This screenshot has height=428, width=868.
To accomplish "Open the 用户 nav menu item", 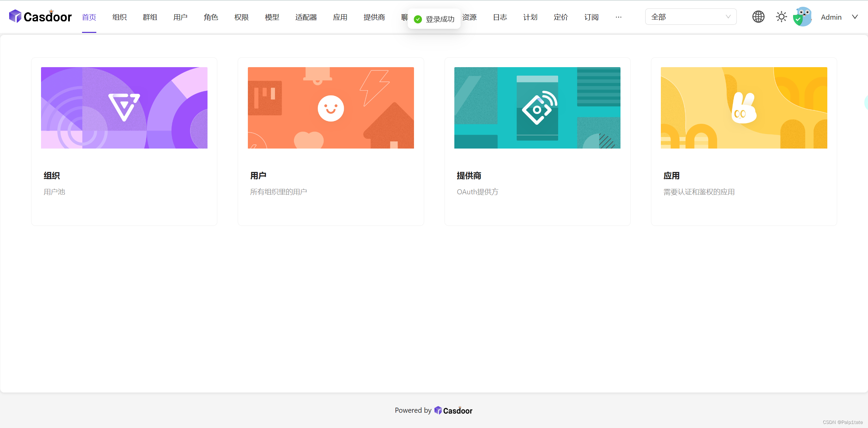I will (x=180, y=17).
